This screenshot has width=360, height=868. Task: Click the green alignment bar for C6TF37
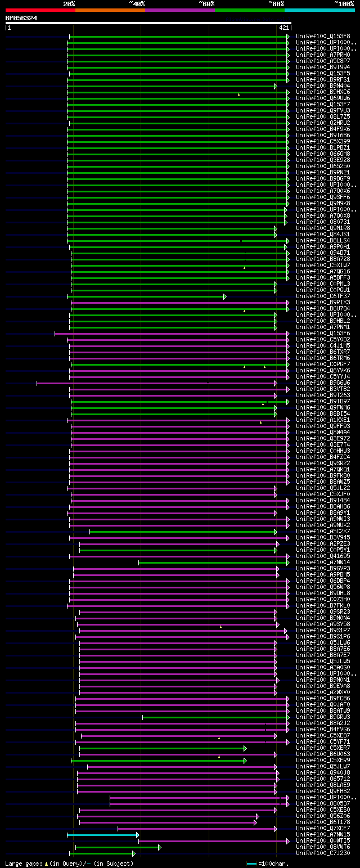click(x=146, y=296)
